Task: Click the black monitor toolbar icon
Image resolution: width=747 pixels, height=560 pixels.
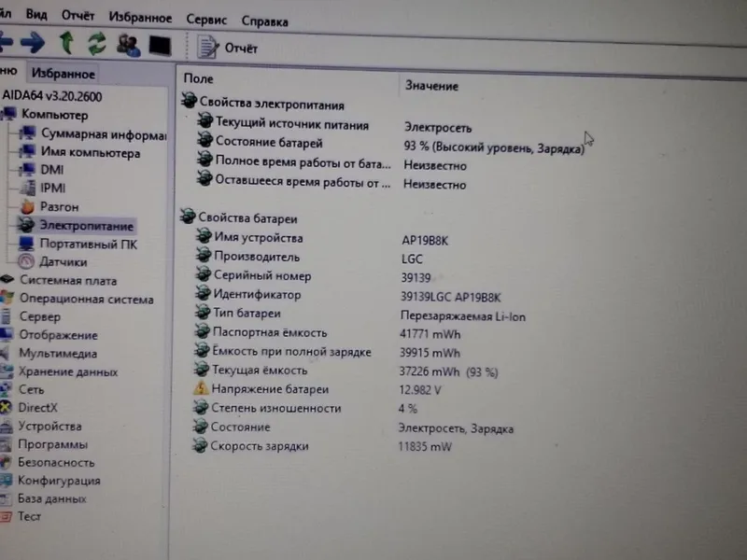Action: [x=160, y=46]
